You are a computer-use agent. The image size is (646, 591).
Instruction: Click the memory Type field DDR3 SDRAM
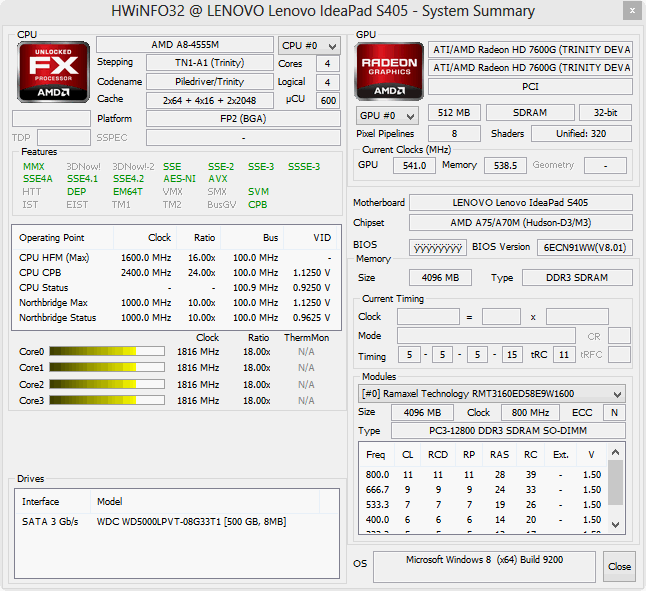(577, 278)
